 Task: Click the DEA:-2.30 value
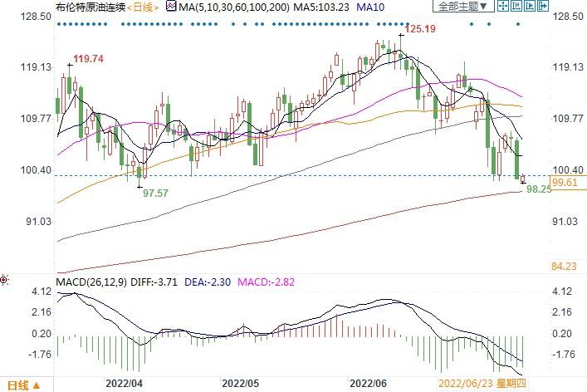(x=208, y=282)
